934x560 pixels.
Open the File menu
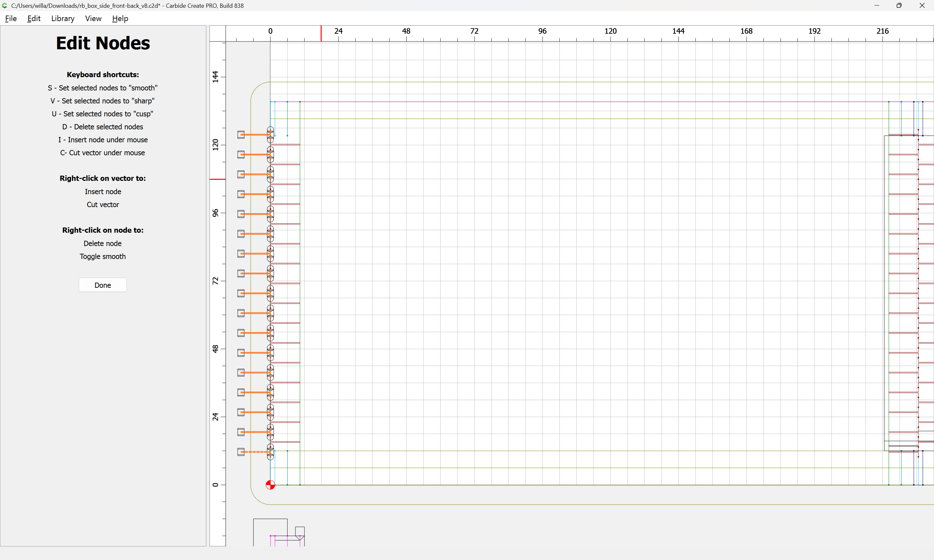click(11, 18)
